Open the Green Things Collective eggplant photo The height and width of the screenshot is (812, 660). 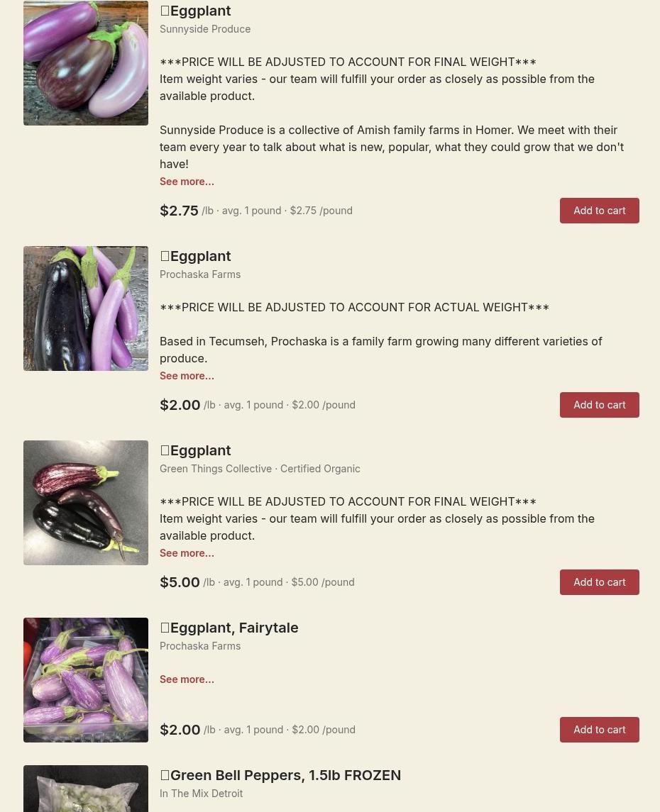click(x=85, y=502)
